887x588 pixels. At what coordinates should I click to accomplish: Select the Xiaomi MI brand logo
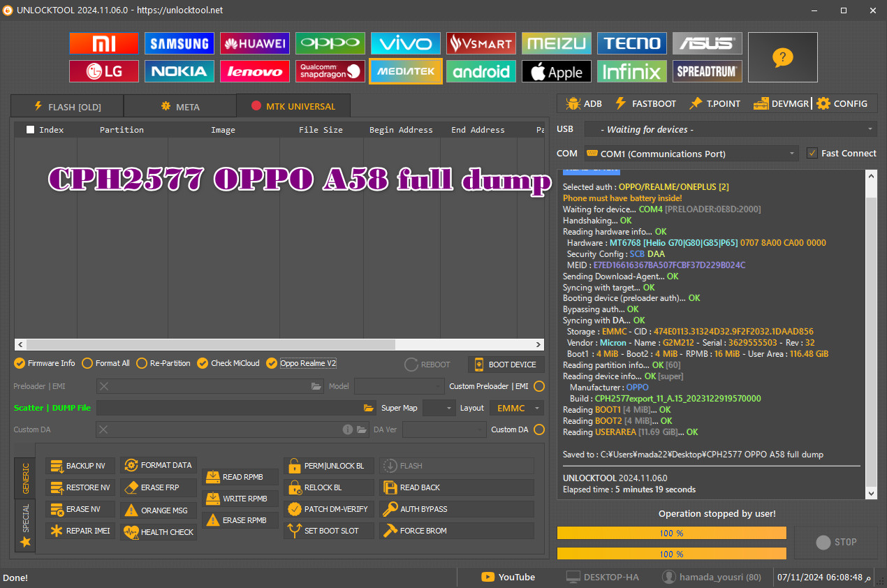coord(103,43)
